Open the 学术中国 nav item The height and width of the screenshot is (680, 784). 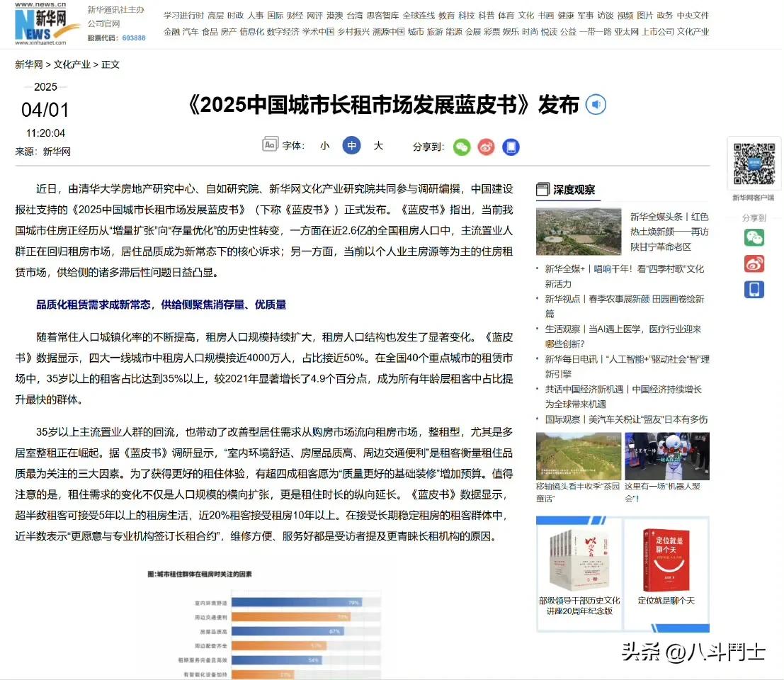coord(319,32)
